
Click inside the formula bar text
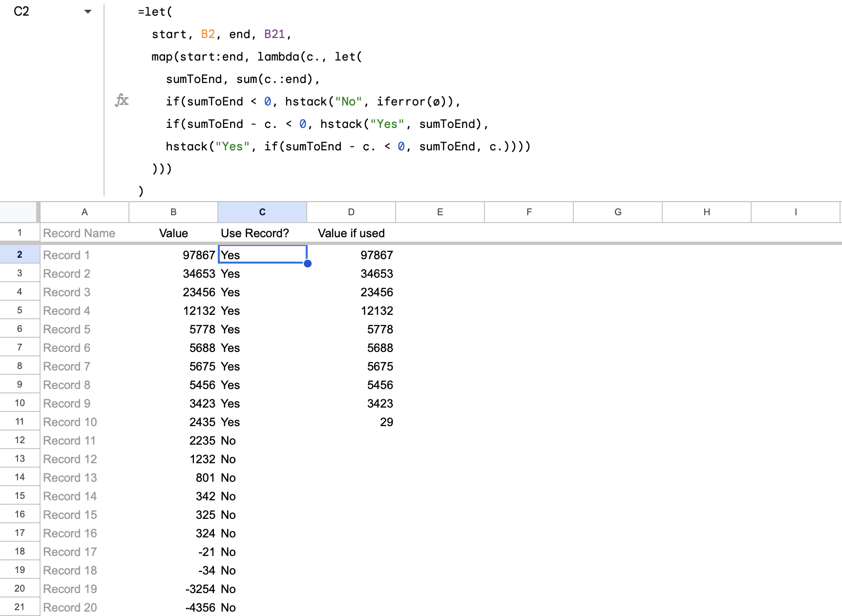tap(334, 101)
